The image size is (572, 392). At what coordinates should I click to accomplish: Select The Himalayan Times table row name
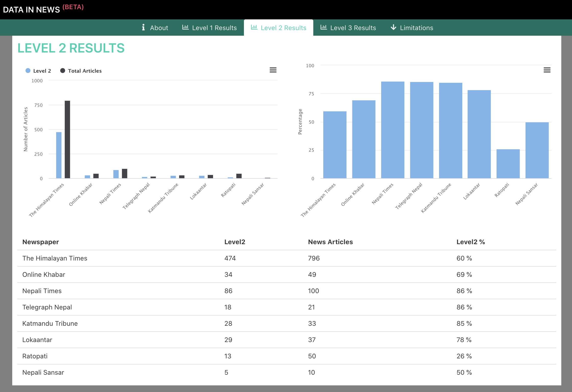point(55,258)
